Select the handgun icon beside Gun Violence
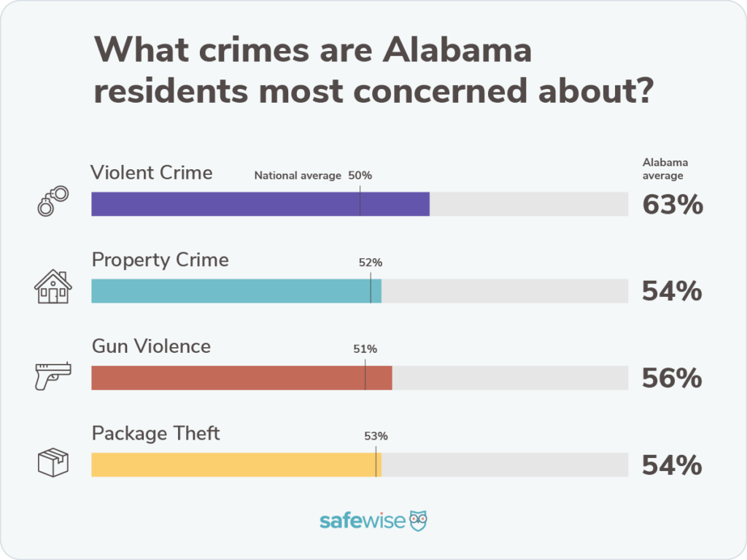 [53, 376]
